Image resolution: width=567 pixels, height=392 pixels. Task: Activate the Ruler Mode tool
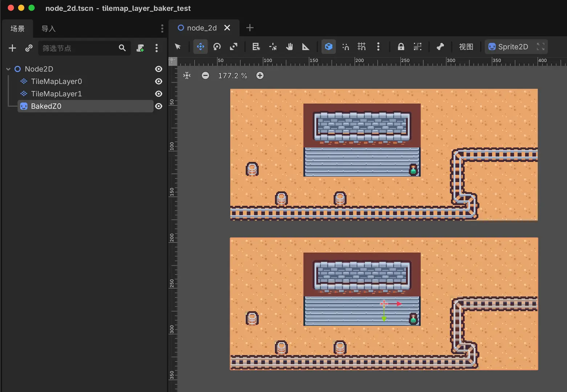pyautogui.click(x=306, y=46)
